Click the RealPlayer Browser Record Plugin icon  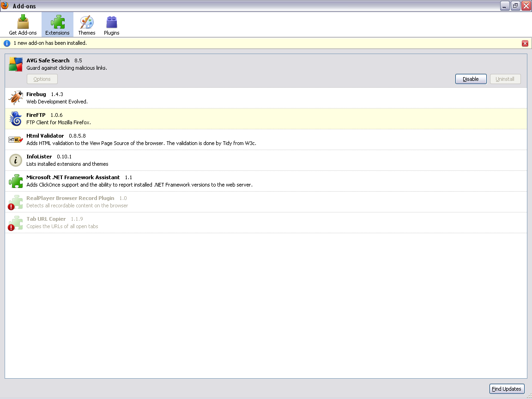16,202
